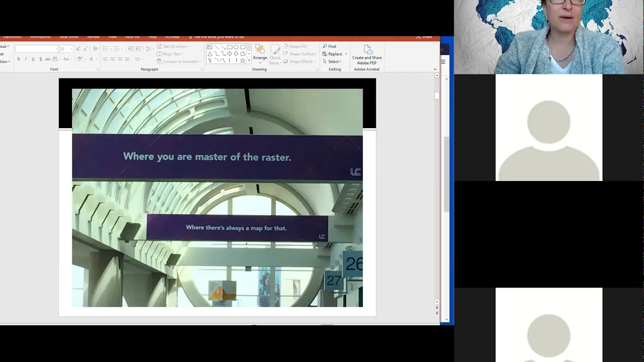Screen dimensions: 644x362
Task: Open the Text Direction dropdown
Action: [x=173, y=46]
